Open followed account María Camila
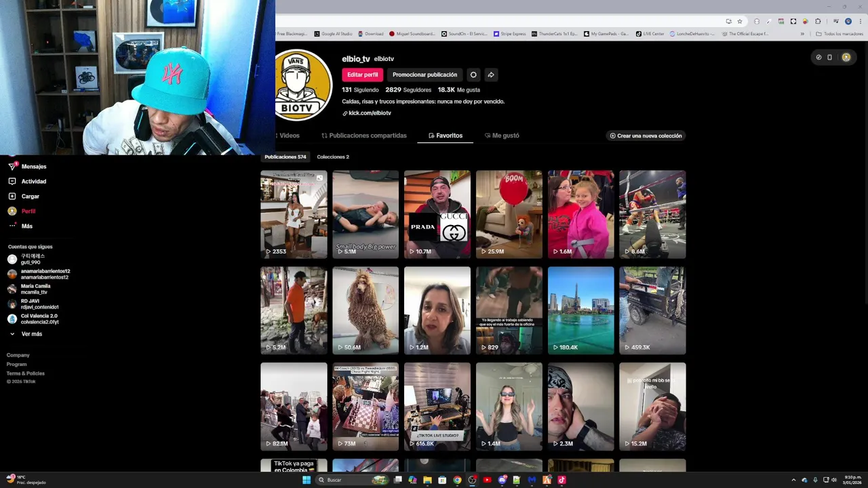Image resolution: width=868 pixels, height=488 pixels. [29, 289]
